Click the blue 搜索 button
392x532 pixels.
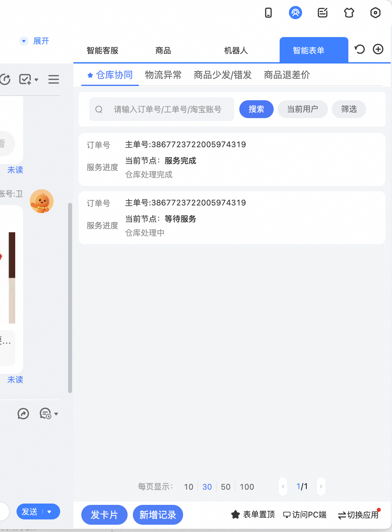click(x=256, y=109)
